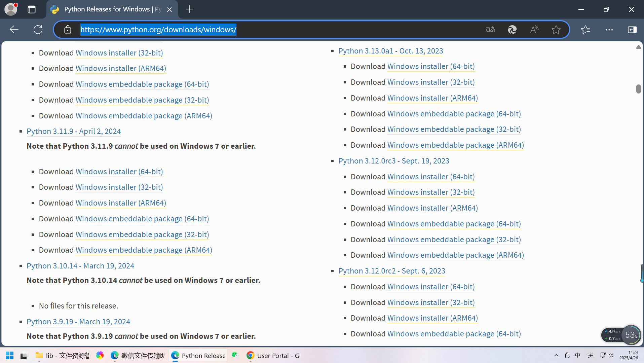
Task: Open Settings and more ellipsis menu
Action: point(609,30)
